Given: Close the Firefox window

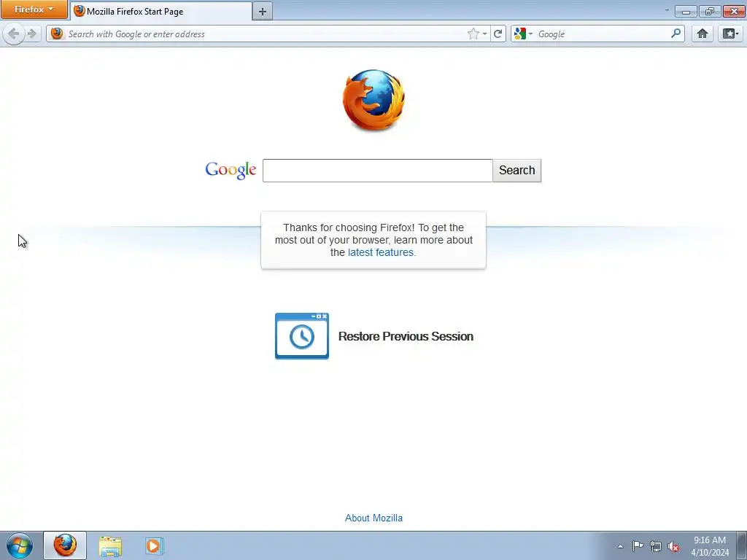Looking at the screenshot, I should pos(734,12).
